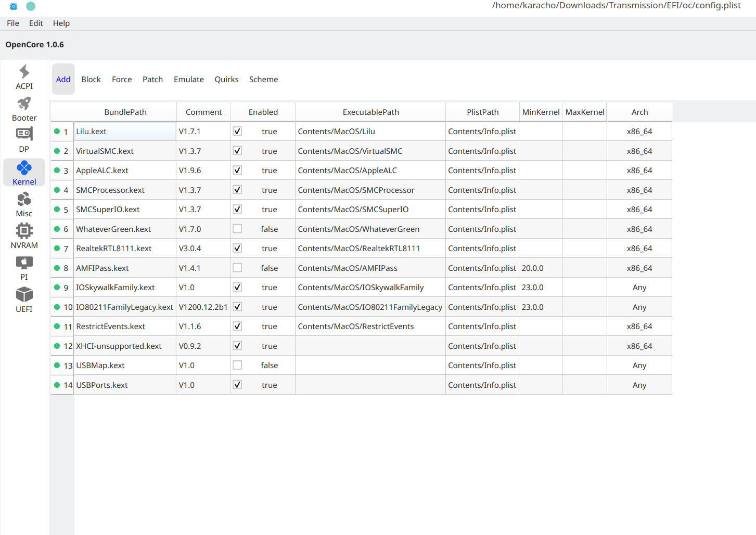Open the PI platform info section

pyautogui.click(x=24, y=268)
